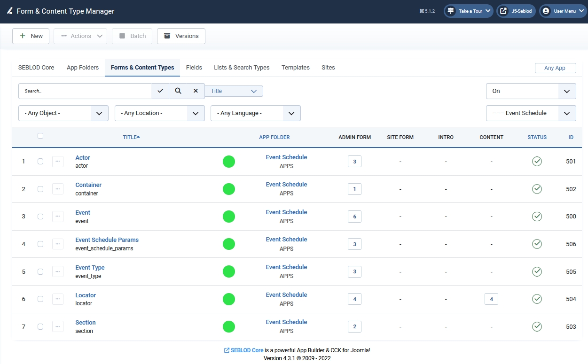
Task: Open row actions menu for Actor
Action: coord(58,161)
